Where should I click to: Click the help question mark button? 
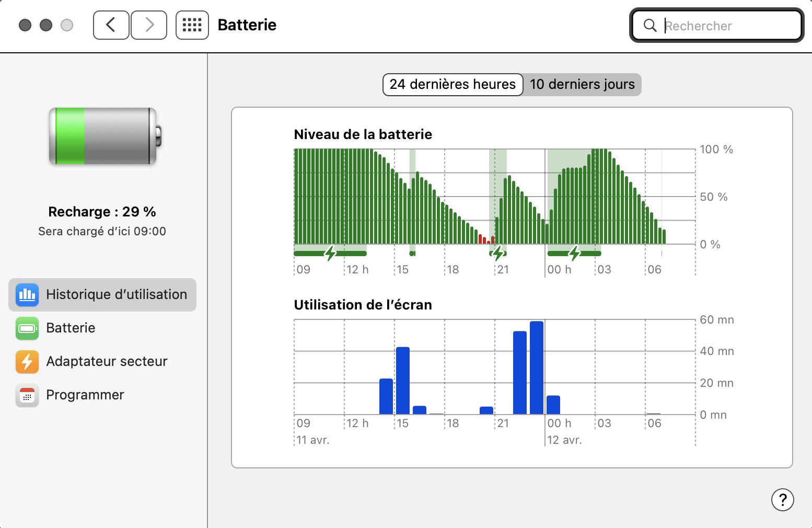pyautogui.click(x=782, y=500)
